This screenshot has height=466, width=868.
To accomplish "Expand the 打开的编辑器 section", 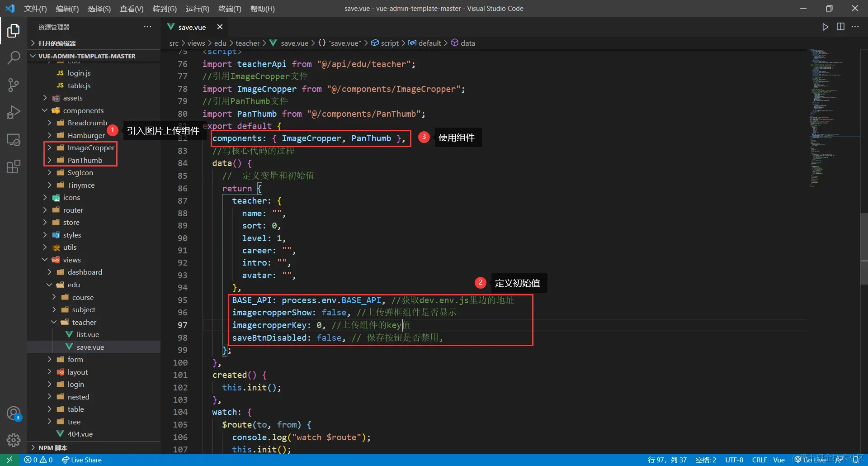I will (94, 43).
